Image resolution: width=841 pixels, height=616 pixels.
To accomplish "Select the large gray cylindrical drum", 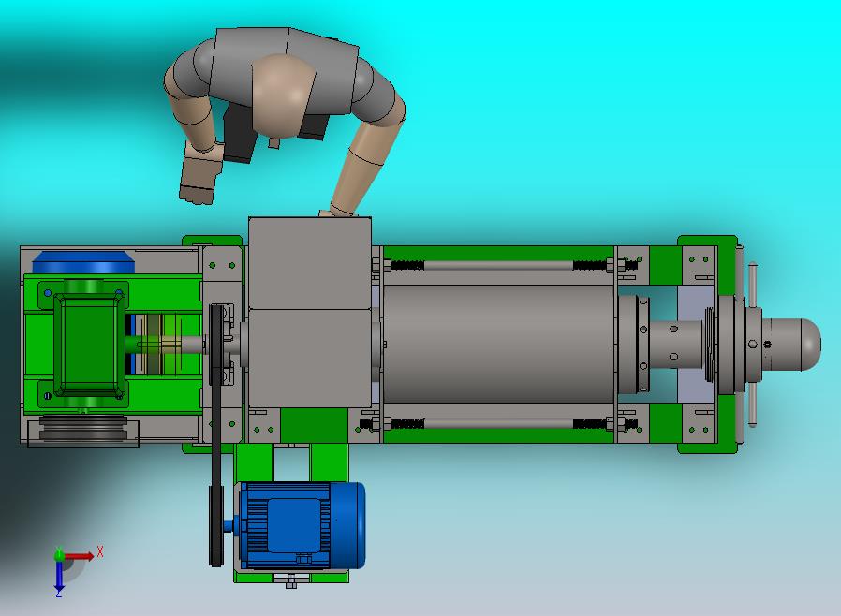I will [499, 345].
